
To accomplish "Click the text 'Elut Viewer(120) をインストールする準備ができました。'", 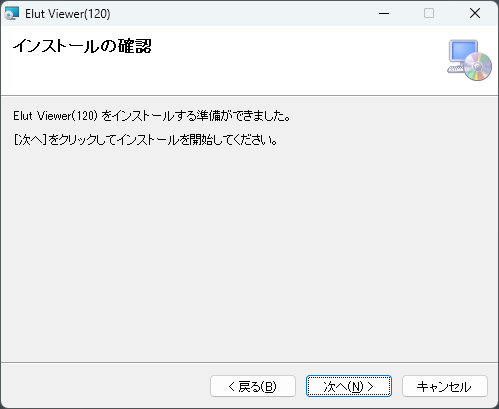I will point(152,116).
